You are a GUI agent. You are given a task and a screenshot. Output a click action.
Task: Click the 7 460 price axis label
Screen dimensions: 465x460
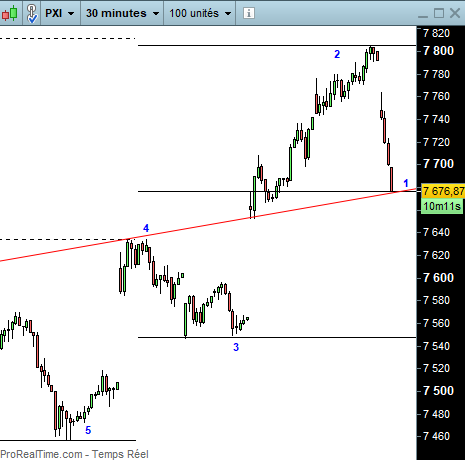(x=436, y=436)
